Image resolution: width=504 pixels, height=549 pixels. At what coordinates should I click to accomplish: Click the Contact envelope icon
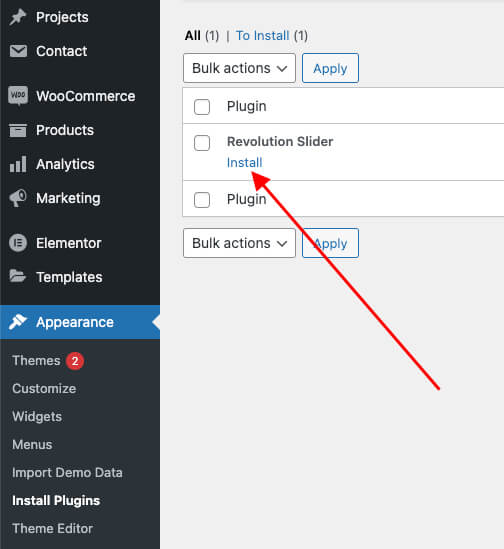[18, 51]
